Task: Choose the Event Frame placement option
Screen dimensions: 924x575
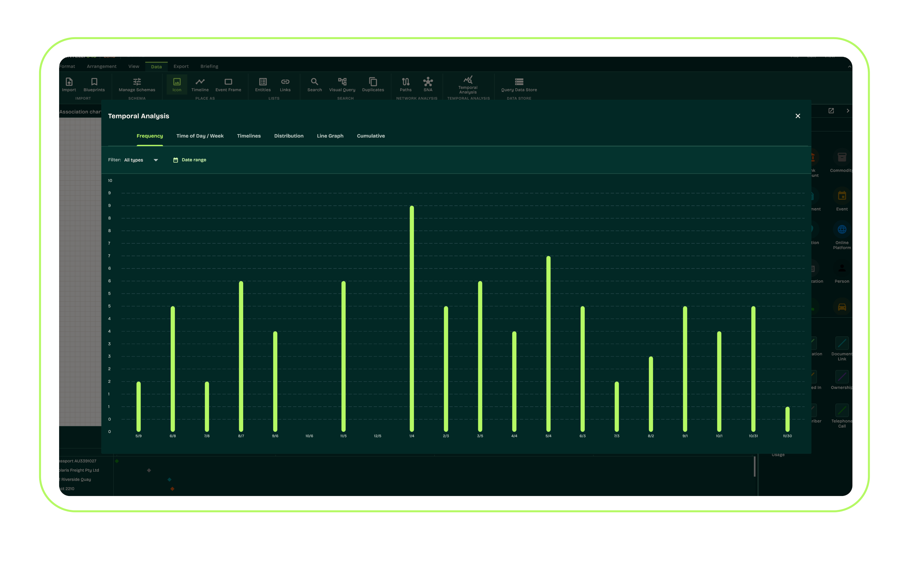Action: click(x=228, y=85)
